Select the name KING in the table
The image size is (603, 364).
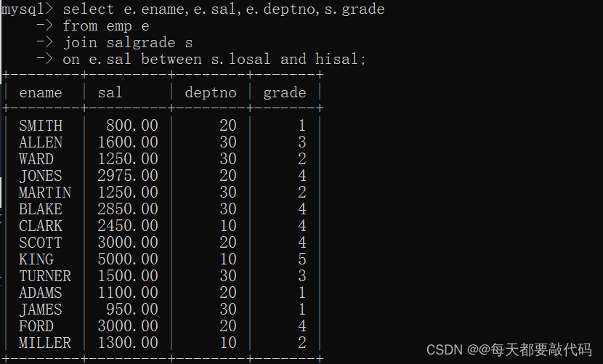tap(36, 259)
